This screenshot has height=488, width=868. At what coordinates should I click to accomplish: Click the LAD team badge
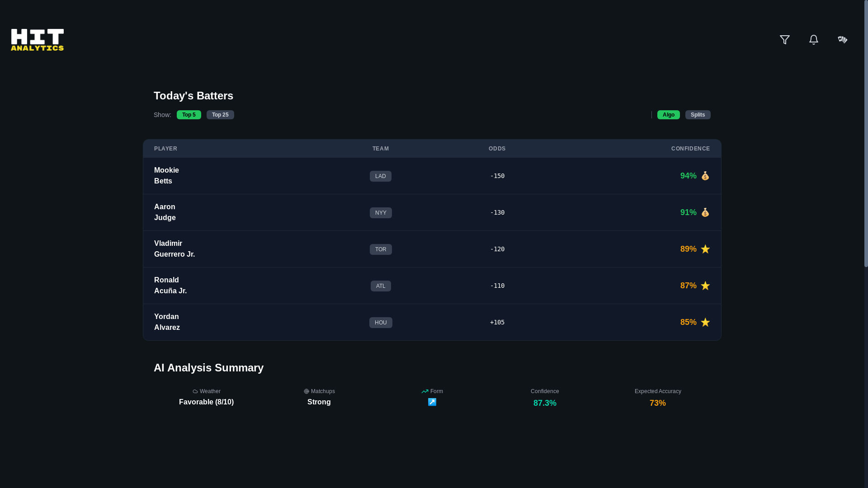381,176
